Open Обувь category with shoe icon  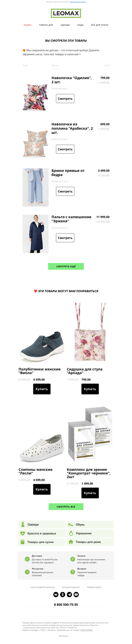[90, 524]
